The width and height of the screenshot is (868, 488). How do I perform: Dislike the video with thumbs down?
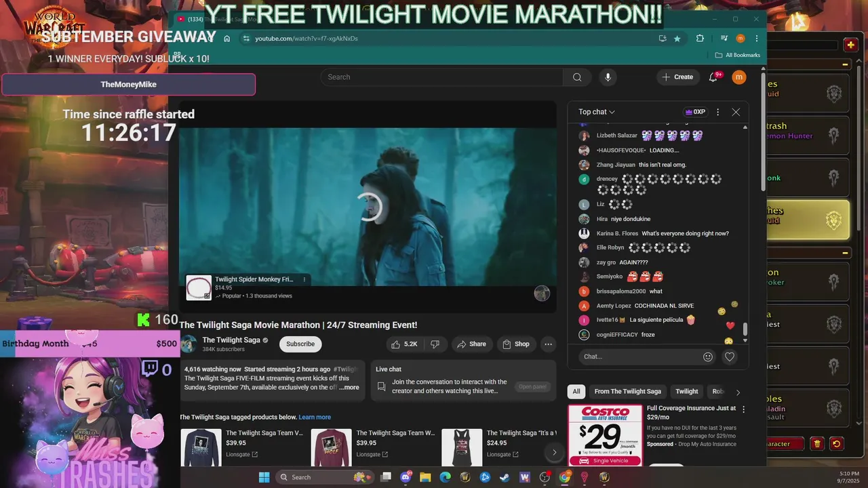coord(435,344)
